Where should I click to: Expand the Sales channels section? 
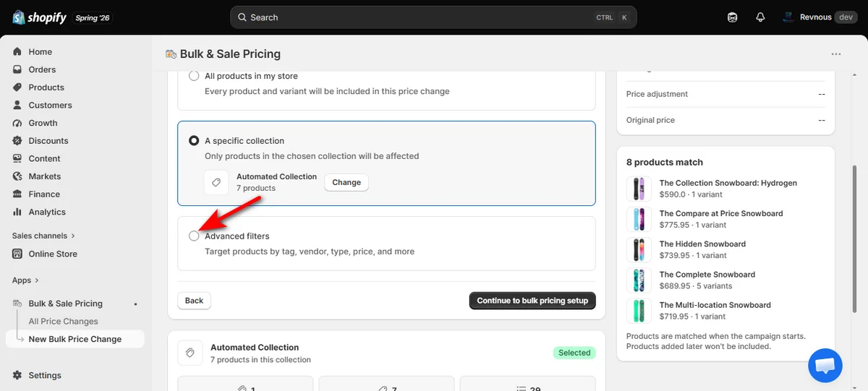click(43, 236)
